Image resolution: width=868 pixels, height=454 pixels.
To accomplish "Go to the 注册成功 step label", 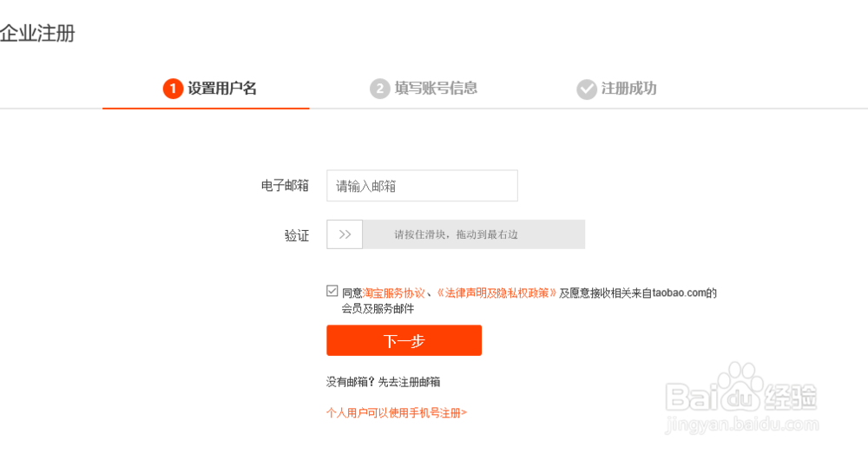I will coord(628,89).
